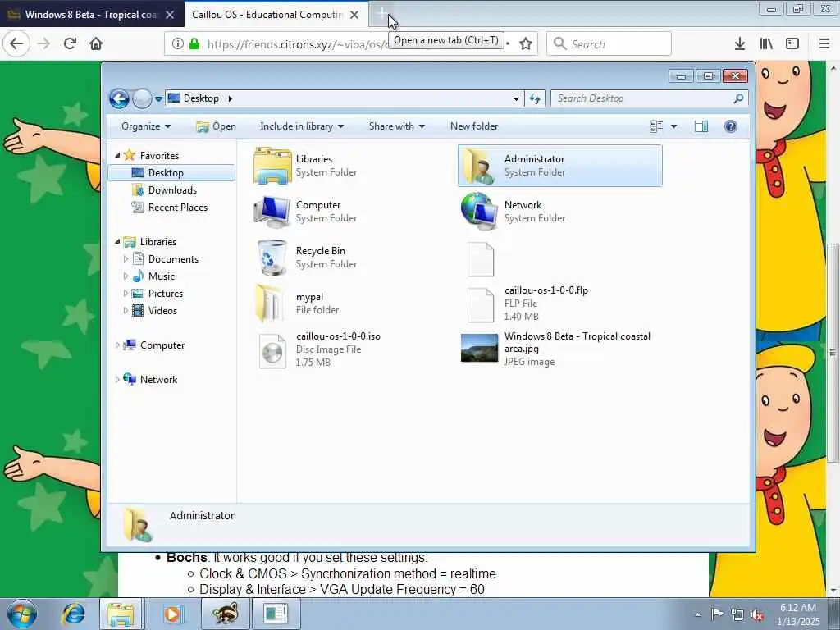Expand the Network node in navigation pane
This screenshot has height=630, width=840.
pyautogui.click(x=117, y=379)
